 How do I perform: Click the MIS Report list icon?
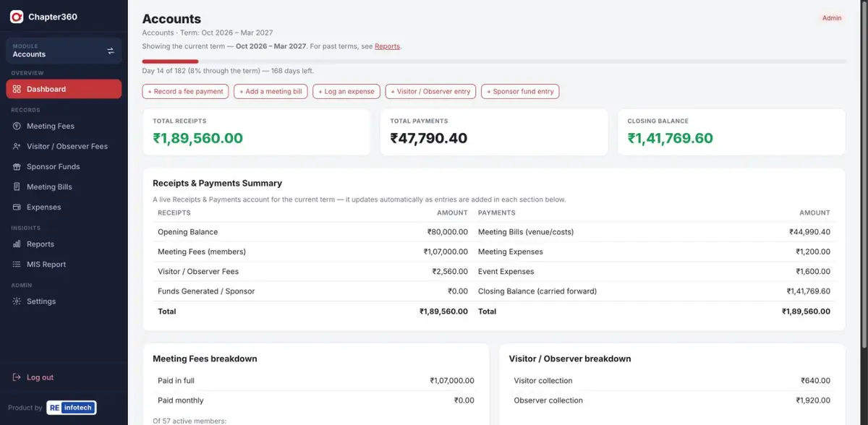point(17,265)
